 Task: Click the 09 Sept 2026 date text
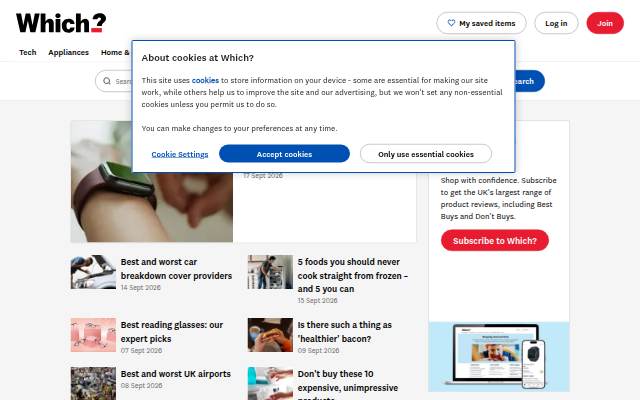point(318,350)
